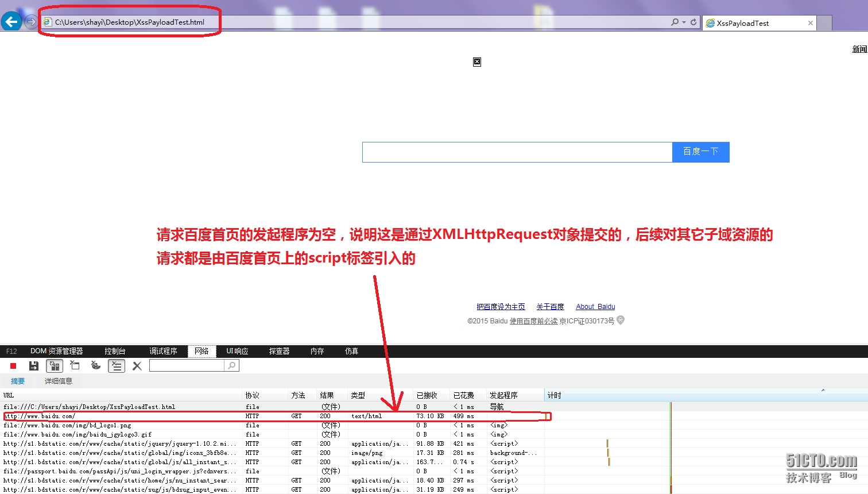868x494 pixels.
Task: Toggle the always-refresh-from-server button
Action: pyautogui.click(x=55, y=366)
